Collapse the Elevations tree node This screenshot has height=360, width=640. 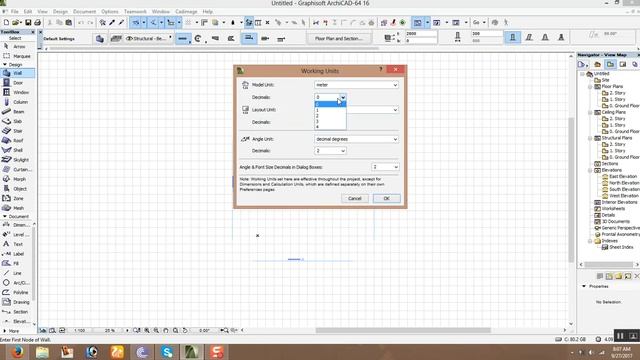point(590,170)
